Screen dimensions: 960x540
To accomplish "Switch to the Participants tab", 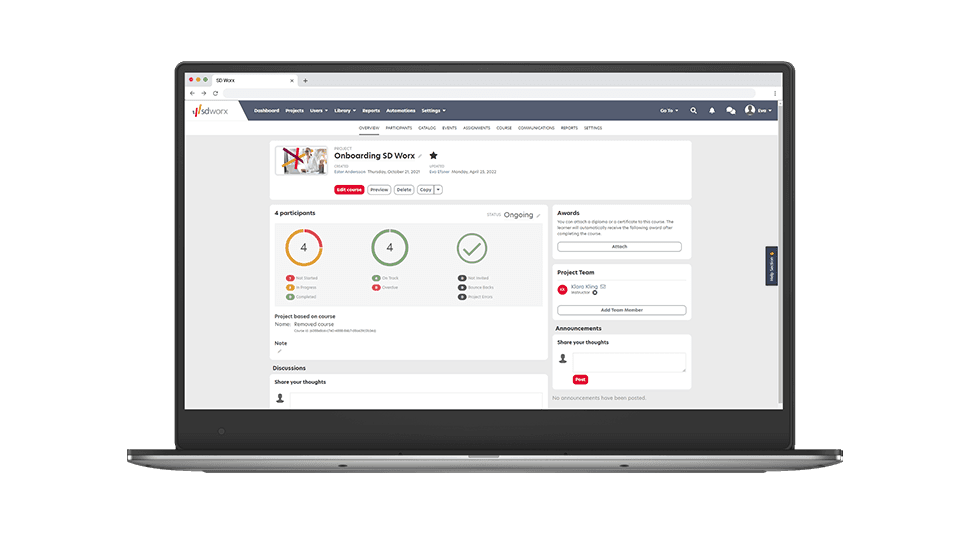I will [399, 128].
